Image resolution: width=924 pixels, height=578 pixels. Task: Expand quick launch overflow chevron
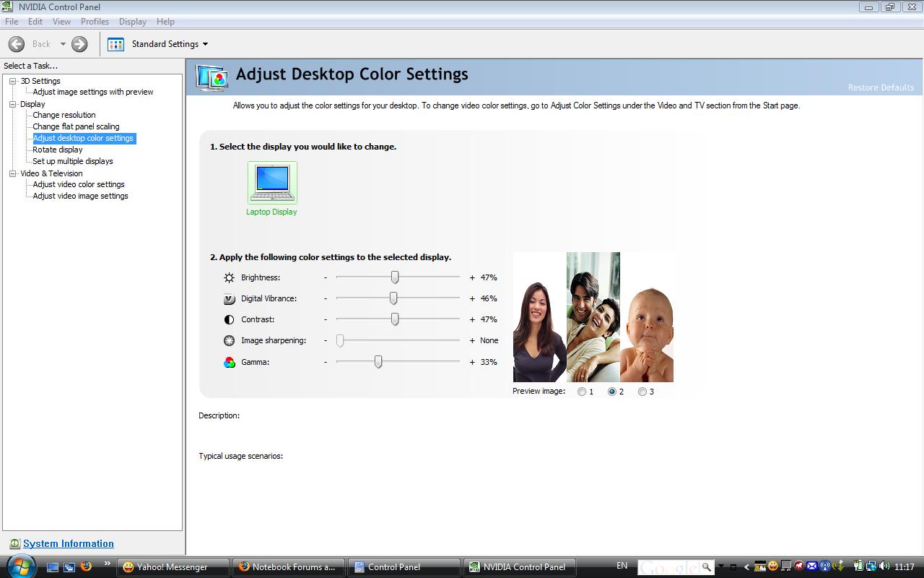click(x=107, y=564)
